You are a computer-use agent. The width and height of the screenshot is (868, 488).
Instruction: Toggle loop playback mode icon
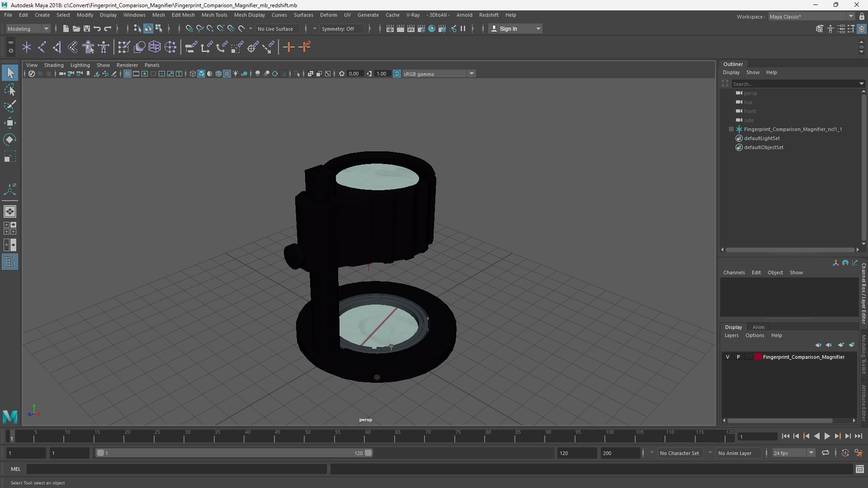click(x=826, y=453)
